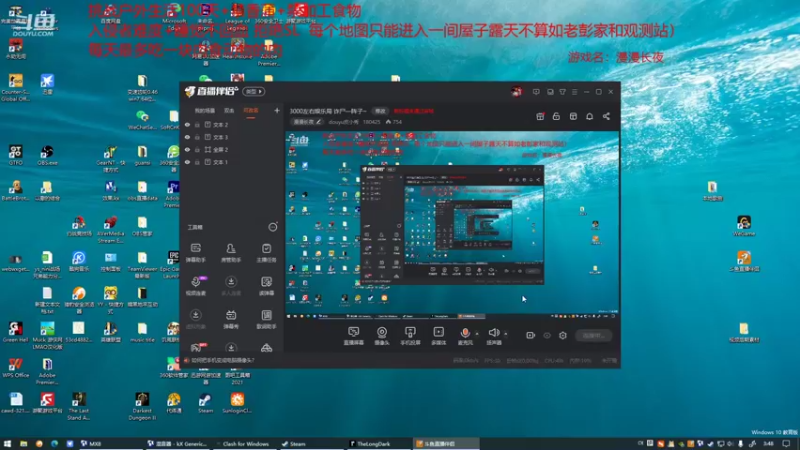This screenshot has width=800, height=450.
Task: Open the Windows Start button
Action: coord(7,444)
